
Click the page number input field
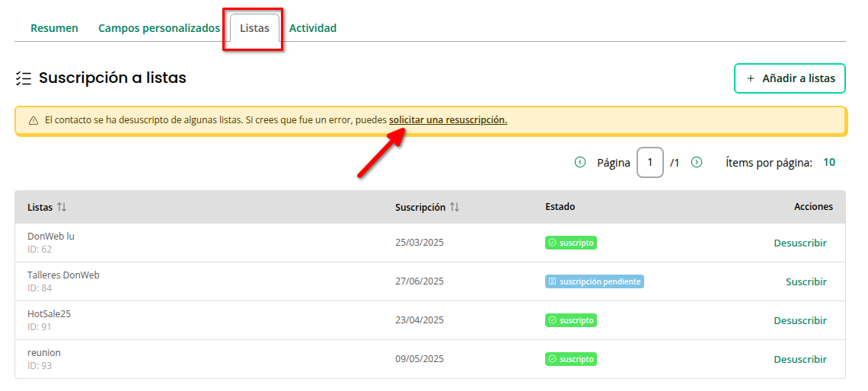[649, 162]
